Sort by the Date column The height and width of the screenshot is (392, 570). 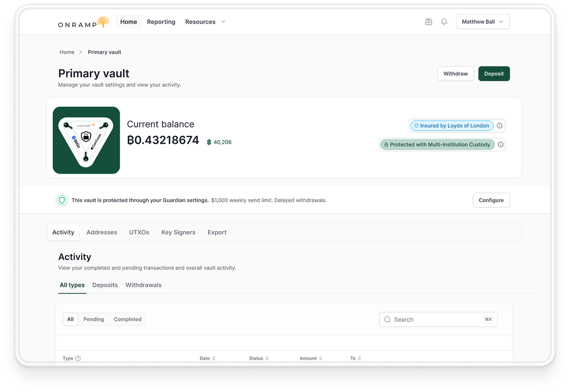pyautogui.click(x=208, y=358)
